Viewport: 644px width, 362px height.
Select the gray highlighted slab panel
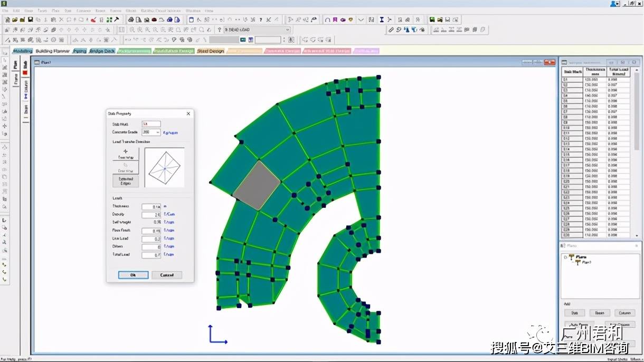pyautogui.click(x=257, y=186)
